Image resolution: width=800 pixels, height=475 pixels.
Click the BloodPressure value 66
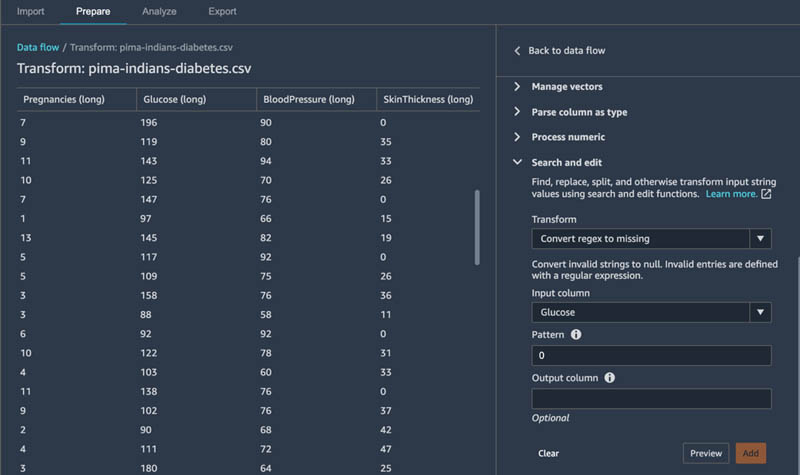(x=266, y=219)
